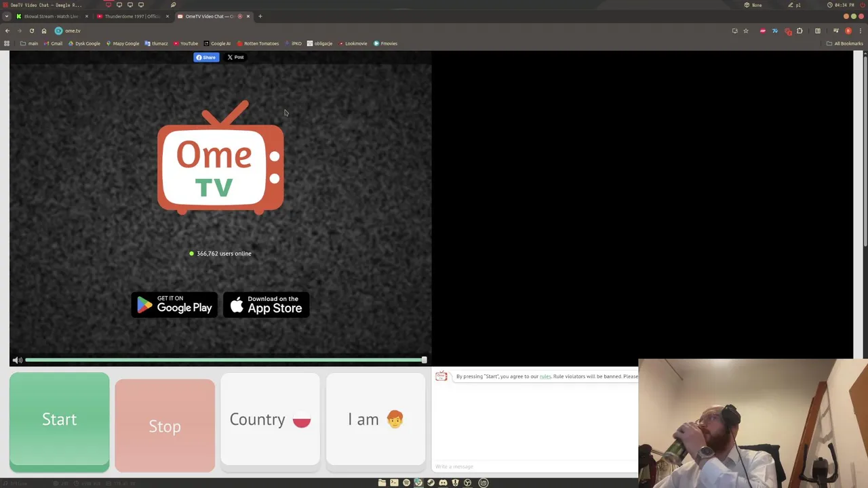Screen dimensions: 868x488
Task: Open the Mapy Google bookmark
Action: (123, 43)
